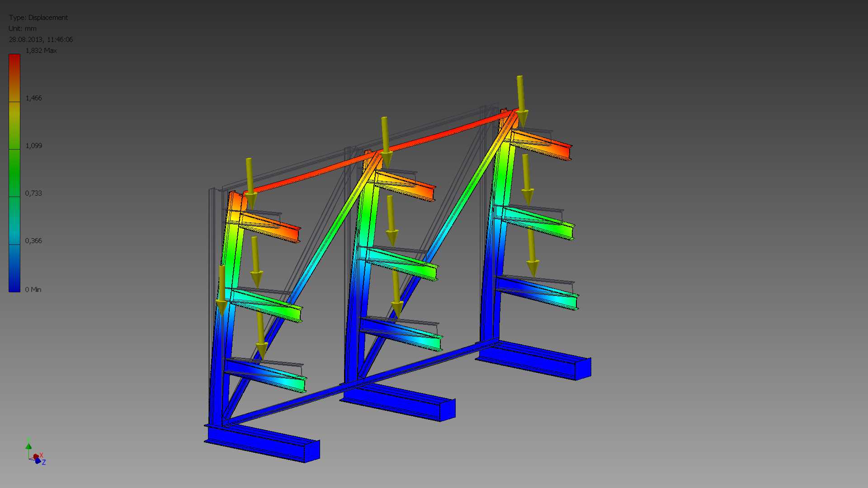Click the '0,366' legend value
The width and height of the screenshot is (868, 488).
[33, 241]
